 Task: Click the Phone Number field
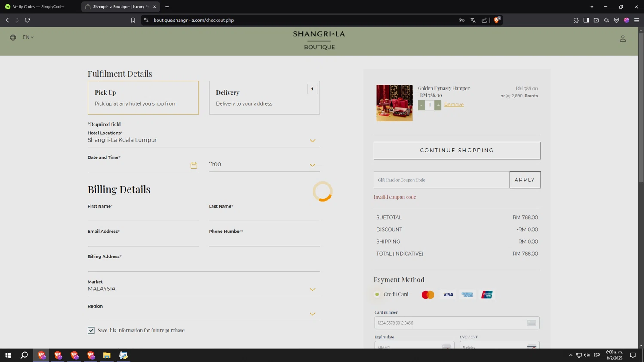264,241
